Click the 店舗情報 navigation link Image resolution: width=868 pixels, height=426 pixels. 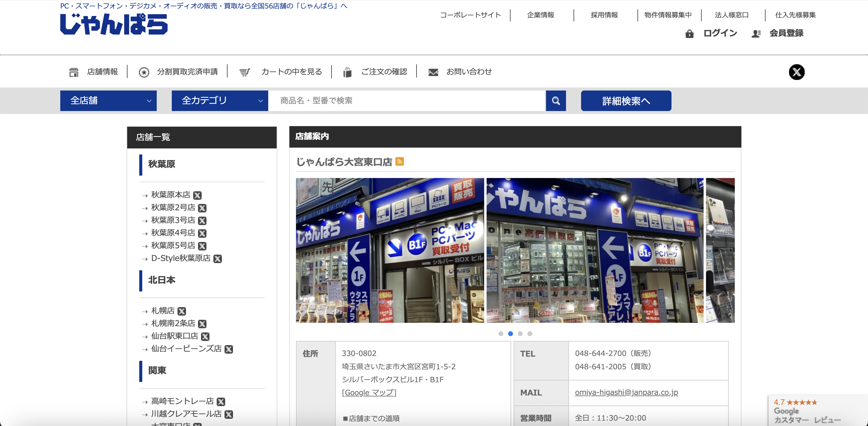[x=102, y=72]
